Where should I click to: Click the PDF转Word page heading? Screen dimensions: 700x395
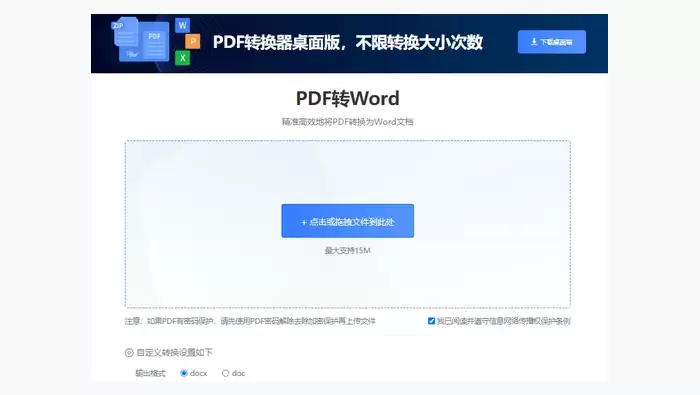(347, 99)
